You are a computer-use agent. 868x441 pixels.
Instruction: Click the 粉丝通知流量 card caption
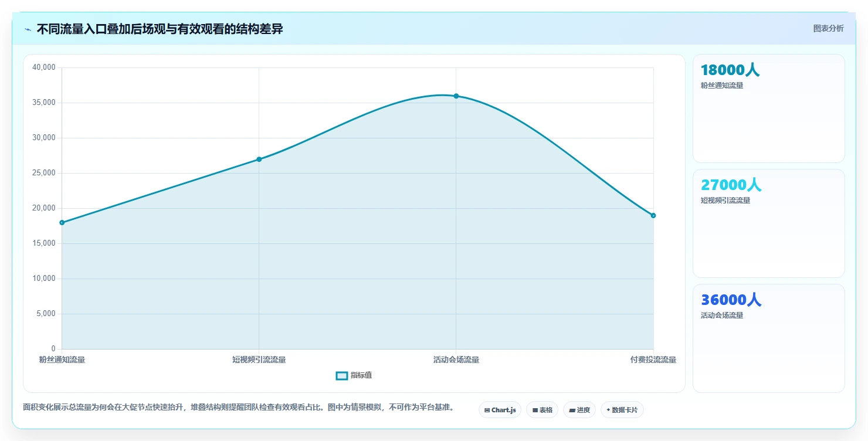(x=722, y=86)
